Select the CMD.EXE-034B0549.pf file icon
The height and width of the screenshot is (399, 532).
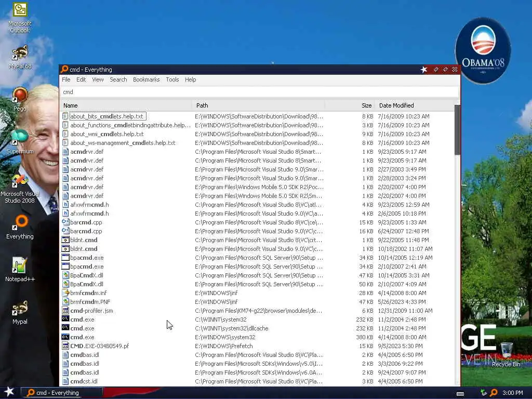click(x=65, y=345)
